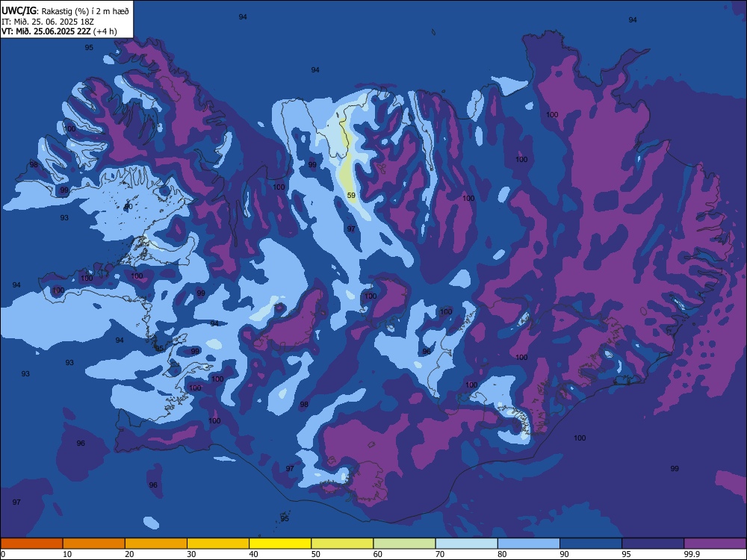Image resolution: width=747 pixels, height=560 pixels.
Task: Click the orange 10-20 legend swatch
Action: click(94, 544)
